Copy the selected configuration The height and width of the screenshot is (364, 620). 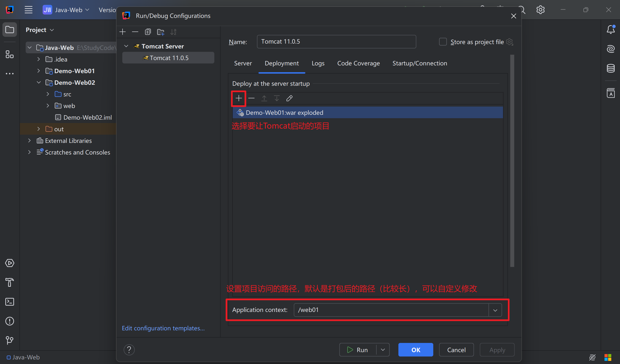148,32
